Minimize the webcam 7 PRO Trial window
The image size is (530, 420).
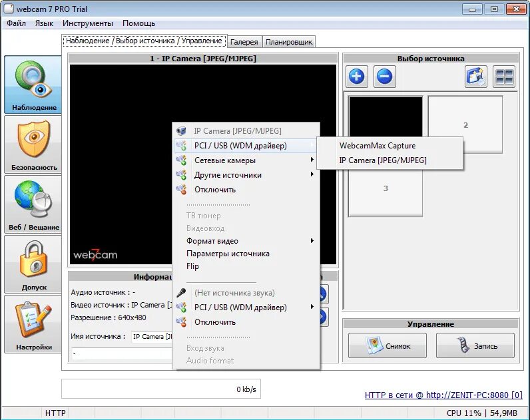(x=472, y=9)
